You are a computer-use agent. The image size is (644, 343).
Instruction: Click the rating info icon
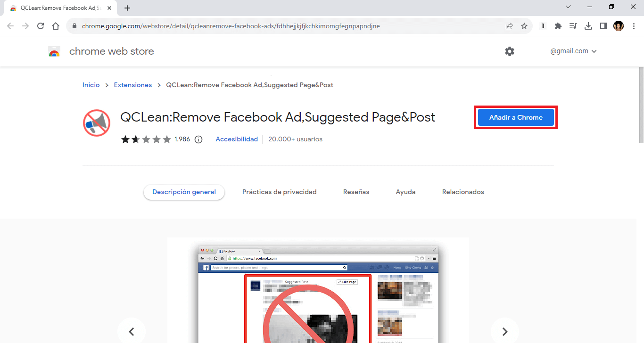[x=198, y=139]
